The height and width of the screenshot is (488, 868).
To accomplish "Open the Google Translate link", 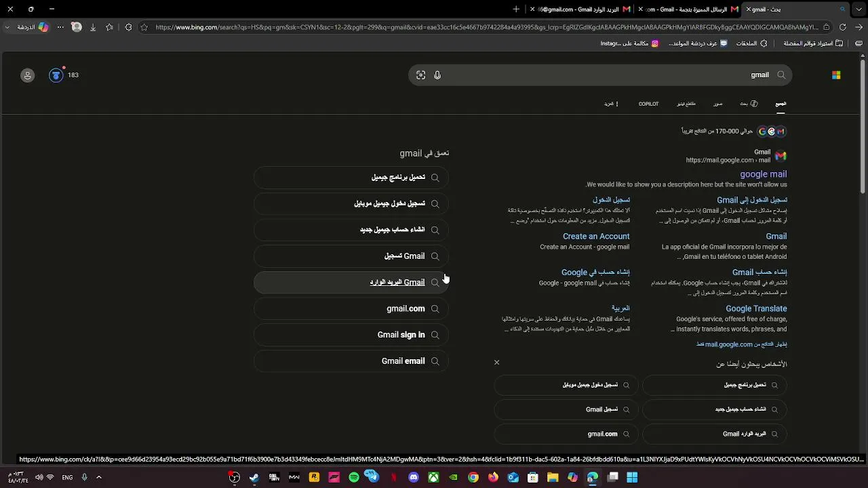I will pyautogui.click(x=756, y=308).
